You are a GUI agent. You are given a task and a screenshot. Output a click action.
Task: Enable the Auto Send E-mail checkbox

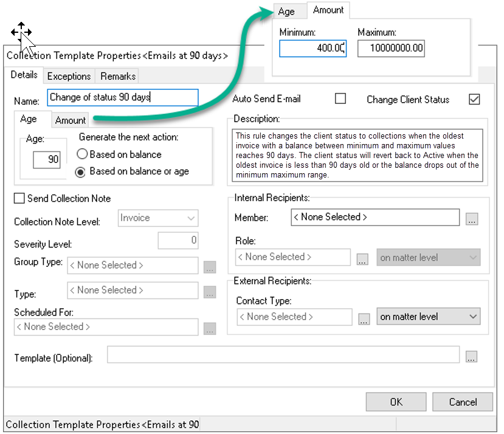click(x=340, y=98)
